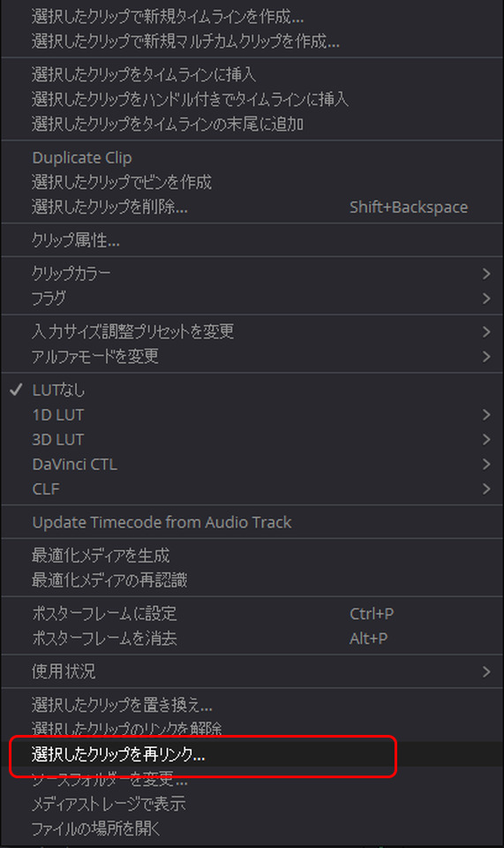Select ポスターフレームに設定
The height and width of the screenshot is (848, 504).
click(x=252, y=613)
